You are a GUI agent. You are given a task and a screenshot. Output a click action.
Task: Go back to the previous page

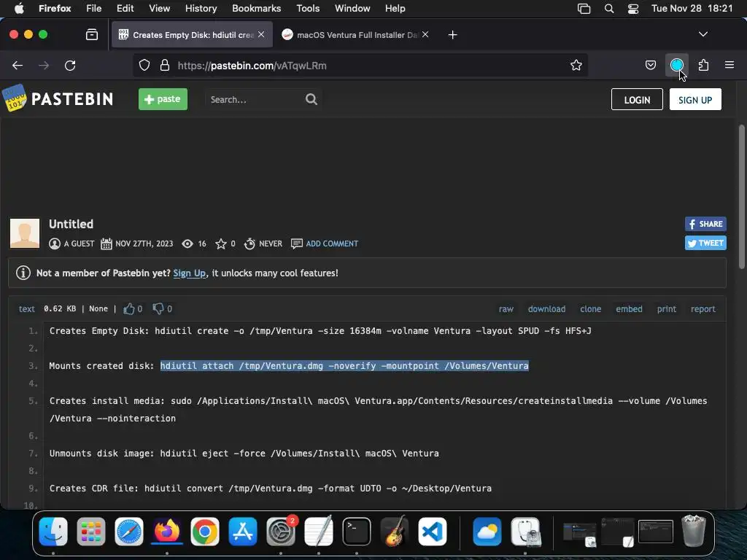[18, 65]
